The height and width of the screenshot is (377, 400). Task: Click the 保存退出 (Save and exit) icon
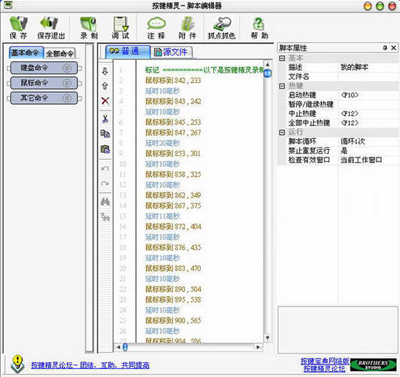tap(51, 27)
